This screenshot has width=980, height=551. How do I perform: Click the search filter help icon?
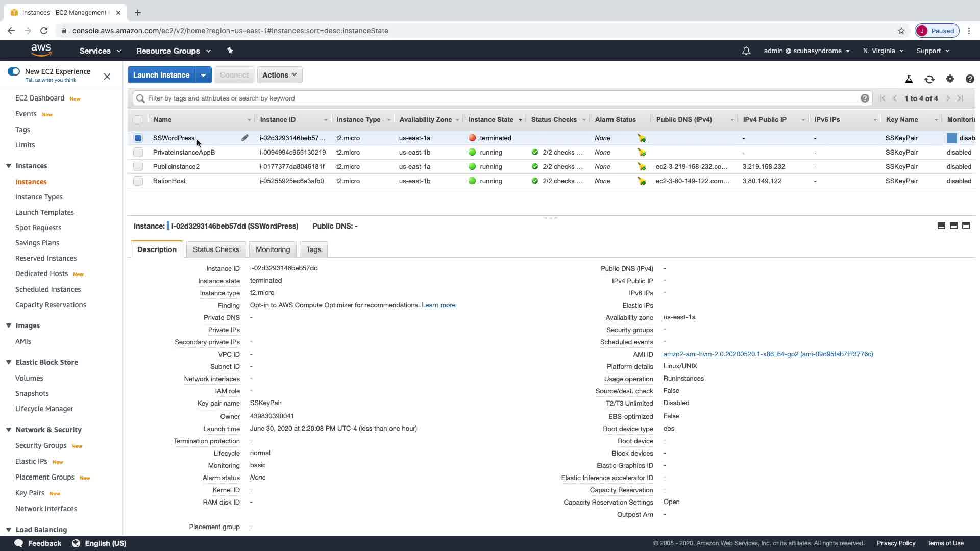coord(864,98)
